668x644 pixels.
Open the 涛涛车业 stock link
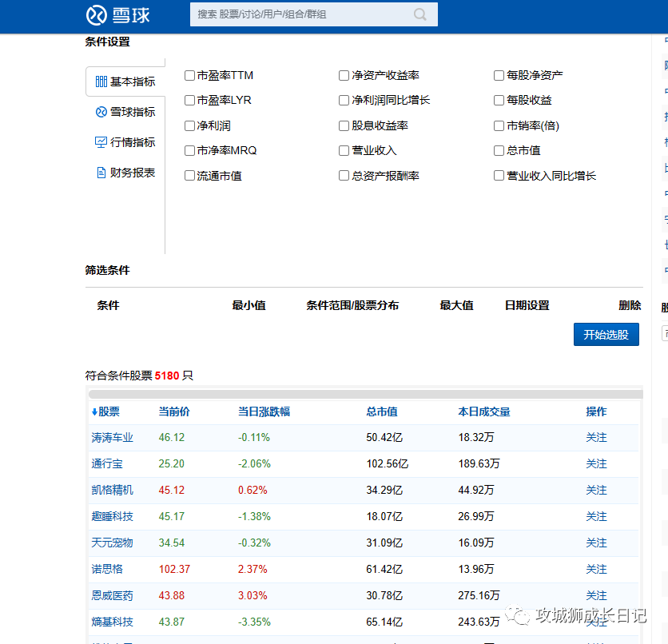[x=113, y=438]
